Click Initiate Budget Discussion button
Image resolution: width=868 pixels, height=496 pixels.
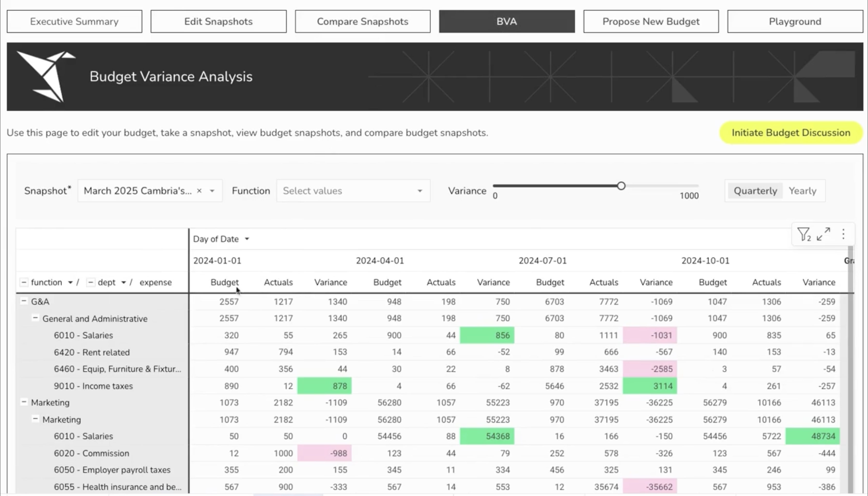(x=791, y=133)
